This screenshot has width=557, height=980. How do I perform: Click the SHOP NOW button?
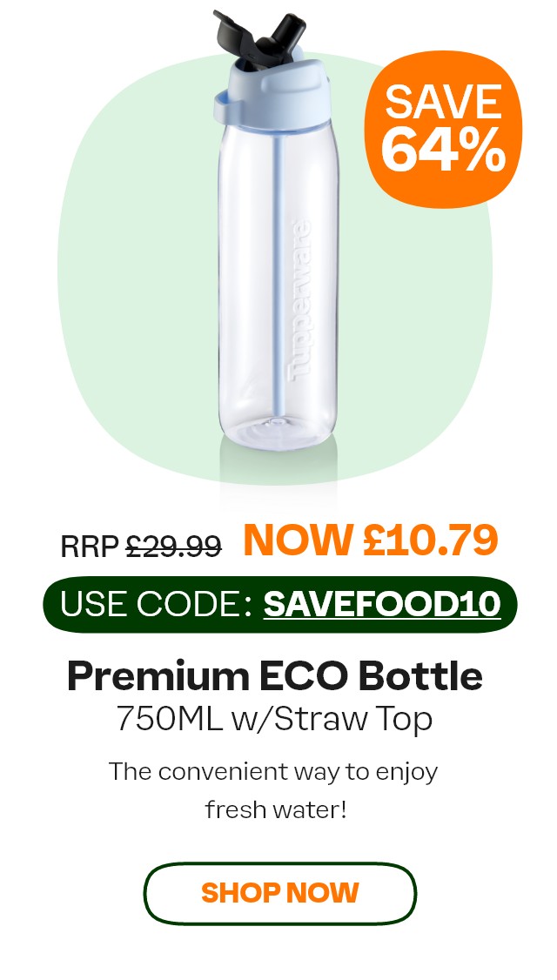(x=279, y=893)
